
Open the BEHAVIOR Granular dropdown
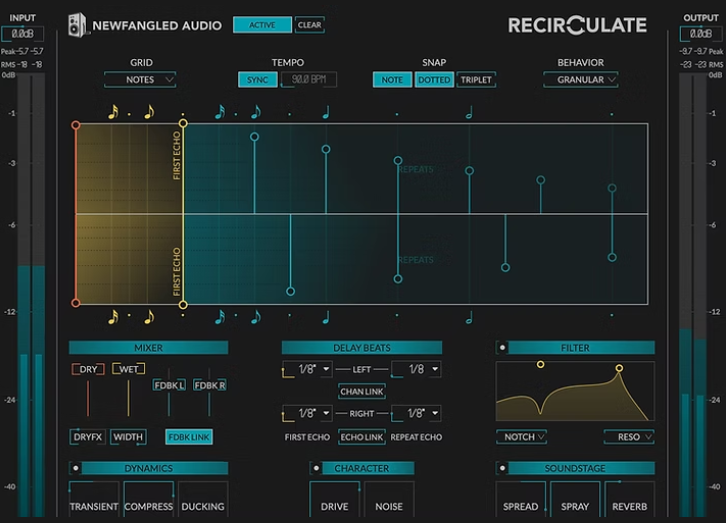[x=581, y=80]
